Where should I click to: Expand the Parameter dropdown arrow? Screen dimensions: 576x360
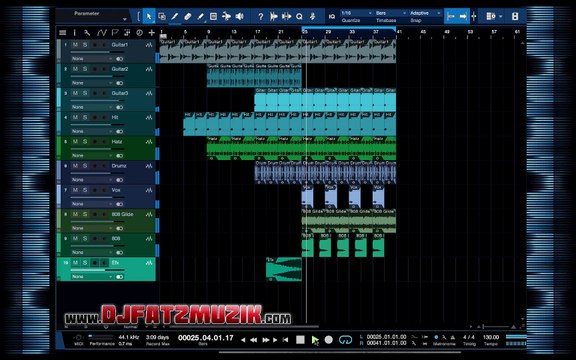[x=125, y=19]
